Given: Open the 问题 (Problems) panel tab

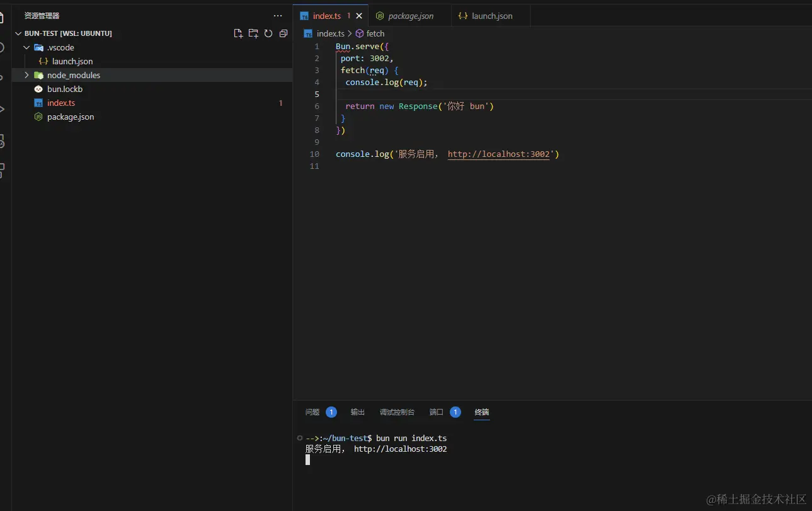Looking at the screenshot, I should click(312, 412).
